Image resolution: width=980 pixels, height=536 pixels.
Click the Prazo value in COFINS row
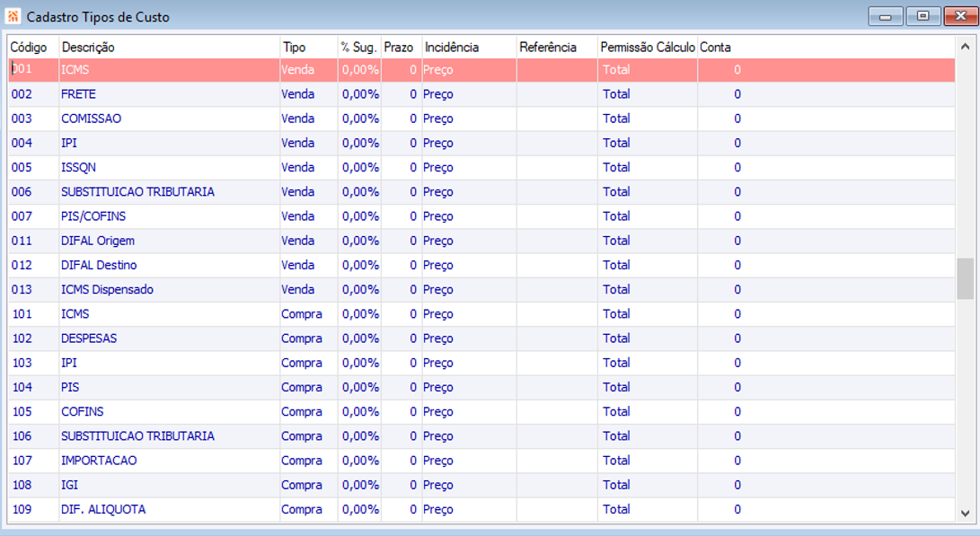[402, 411]
